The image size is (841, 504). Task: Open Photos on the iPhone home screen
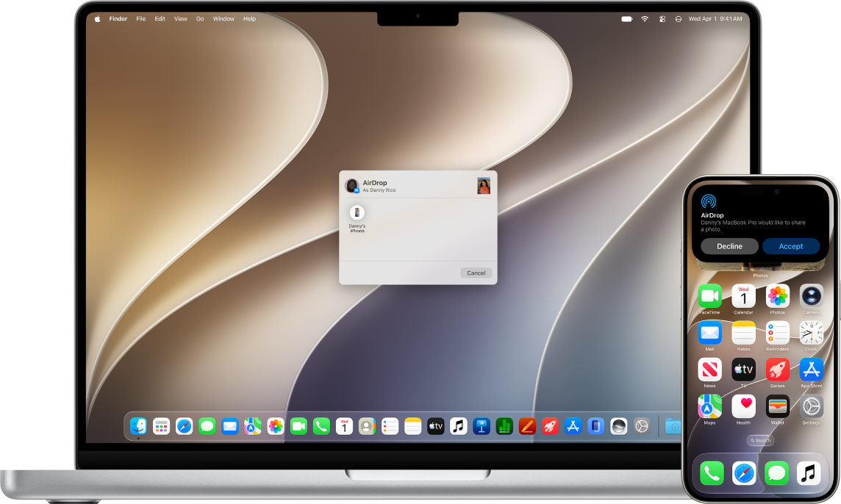[x=777, y=296]
